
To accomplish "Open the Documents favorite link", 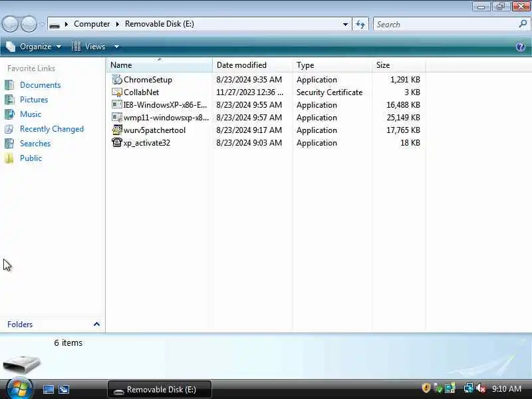I will (x=41, y=85).
